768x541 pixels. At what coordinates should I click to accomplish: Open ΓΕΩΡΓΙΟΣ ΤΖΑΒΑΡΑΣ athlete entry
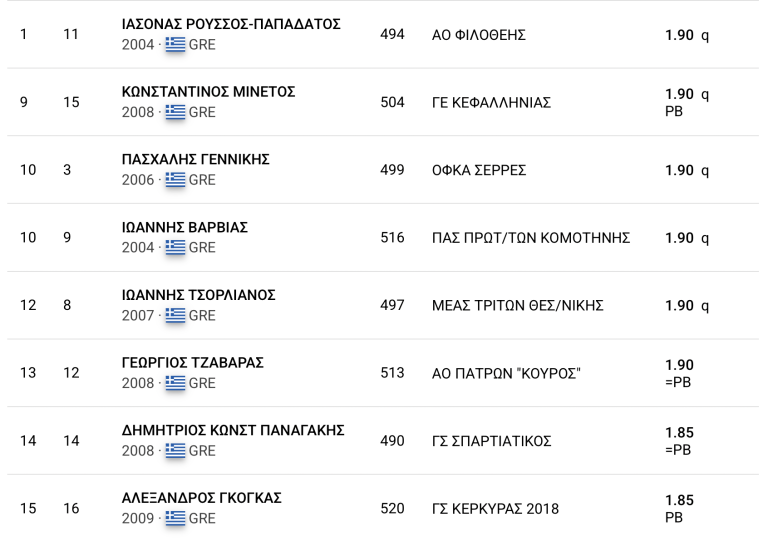pyautogui.click(x=193, y=362)
